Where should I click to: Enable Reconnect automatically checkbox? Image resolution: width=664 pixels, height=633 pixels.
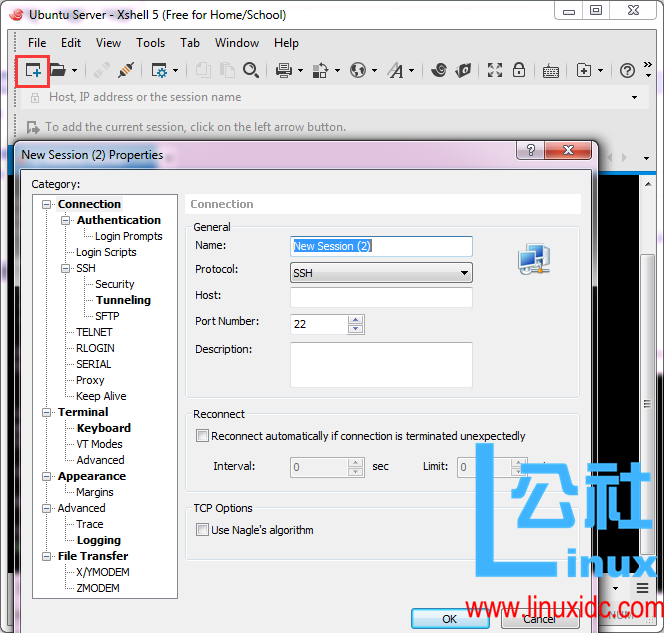coord(203,436)
